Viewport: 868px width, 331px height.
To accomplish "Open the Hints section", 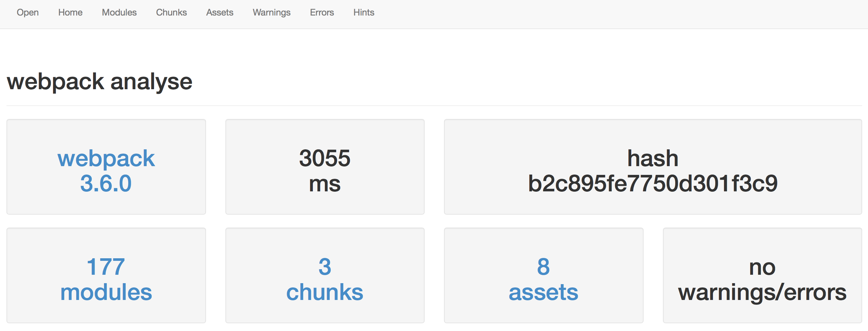I will (x=363, y=13).
